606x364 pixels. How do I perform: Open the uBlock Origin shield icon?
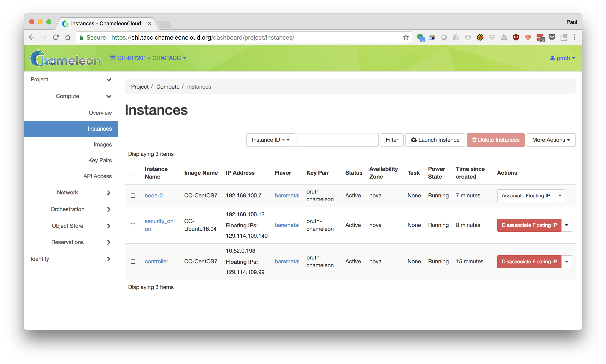pos(516,37)
